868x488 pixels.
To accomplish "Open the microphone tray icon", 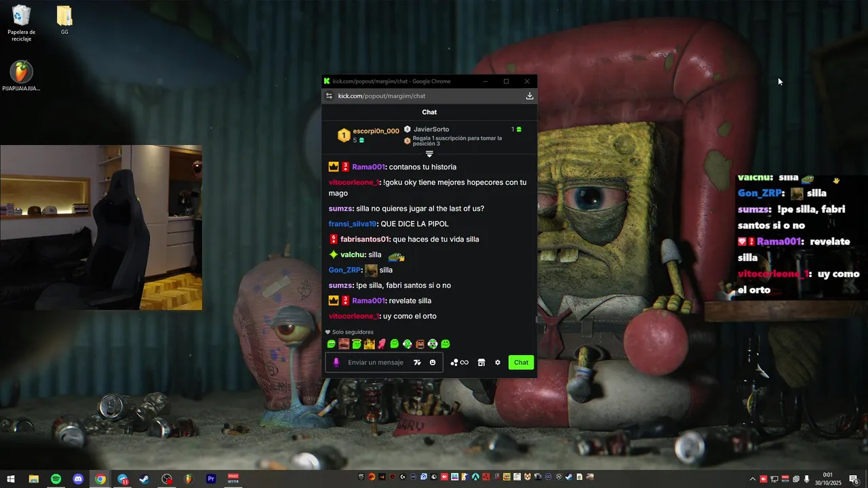I will [x=807, y=479].
